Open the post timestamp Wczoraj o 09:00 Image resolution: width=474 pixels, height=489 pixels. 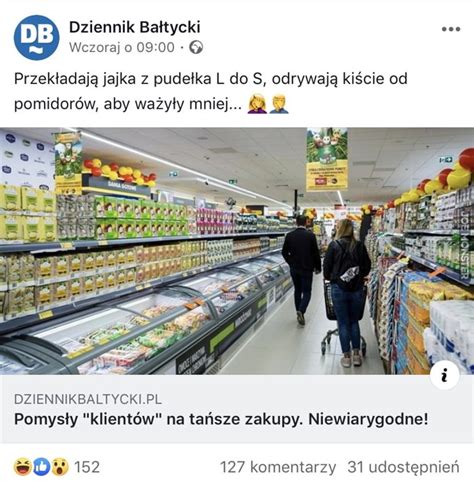122,47
